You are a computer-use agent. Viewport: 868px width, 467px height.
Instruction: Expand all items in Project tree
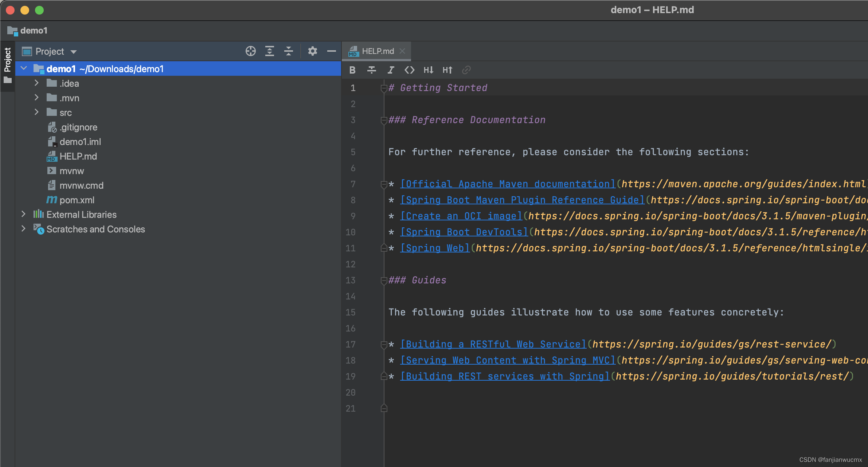point(269,51)
